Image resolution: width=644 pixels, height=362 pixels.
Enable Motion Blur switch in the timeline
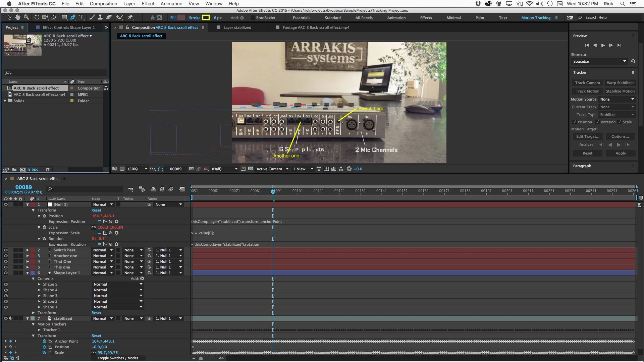(x=171, y=189)
